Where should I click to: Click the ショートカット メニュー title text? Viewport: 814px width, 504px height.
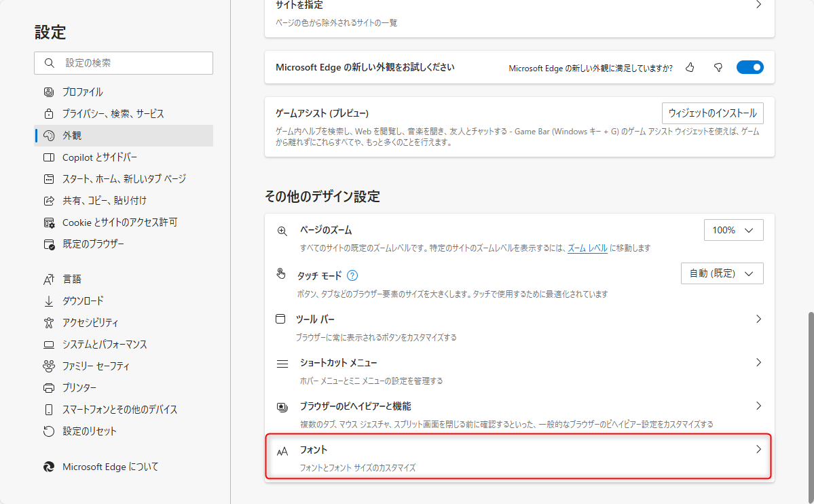tap(339, 362)
